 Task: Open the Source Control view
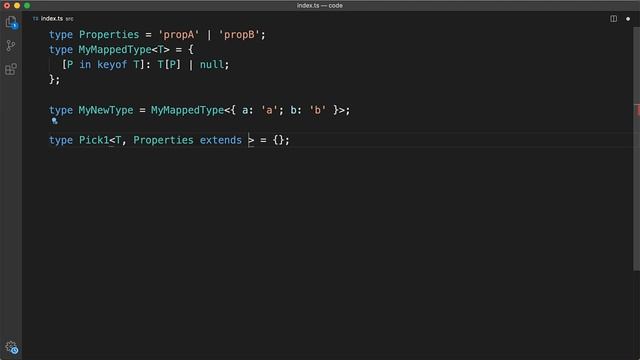click(11, 46)
